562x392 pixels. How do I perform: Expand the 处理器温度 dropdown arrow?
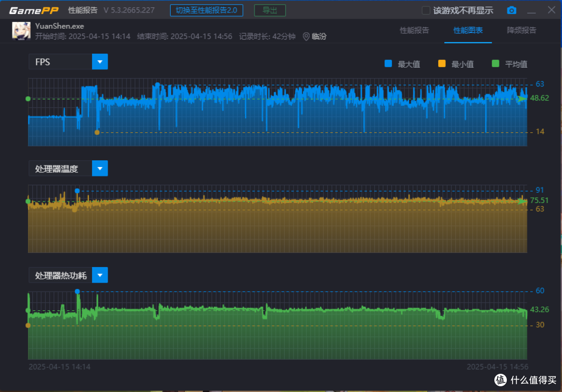pos(100,169)
